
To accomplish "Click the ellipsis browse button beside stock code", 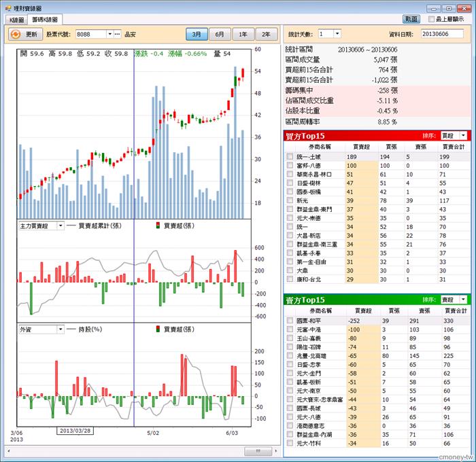I will (x=118, y=34).
